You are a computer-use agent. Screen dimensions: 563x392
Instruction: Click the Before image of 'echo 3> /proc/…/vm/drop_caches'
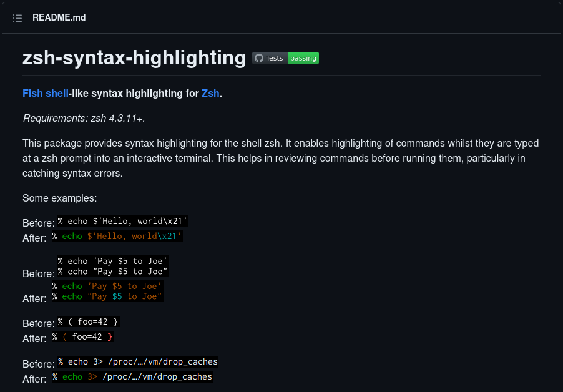138,362
